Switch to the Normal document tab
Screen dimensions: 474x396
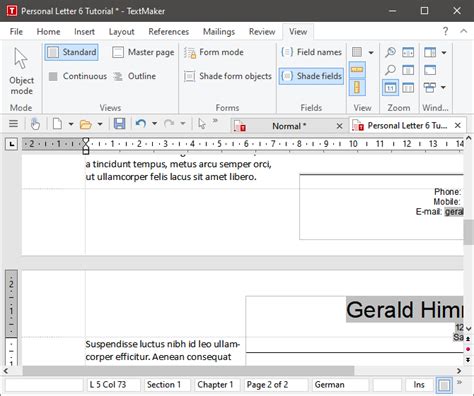click(289, 126)
